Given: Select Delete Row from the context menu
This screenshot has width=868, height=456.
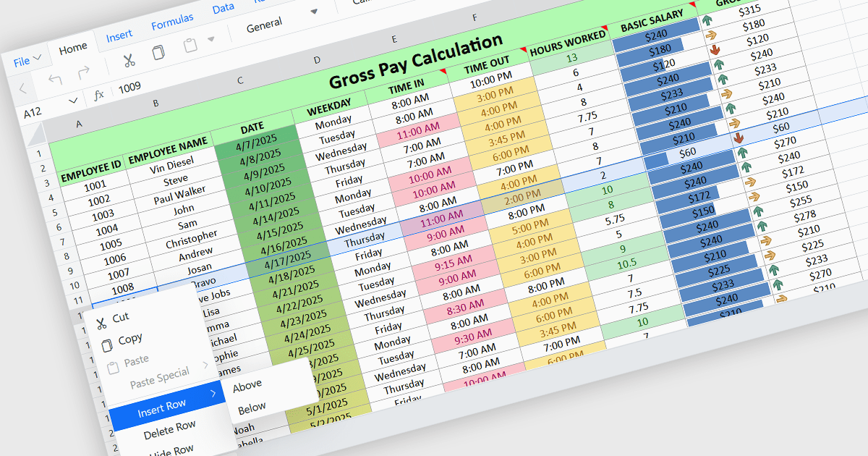Looking at the screenshot, I should (169, 431).
